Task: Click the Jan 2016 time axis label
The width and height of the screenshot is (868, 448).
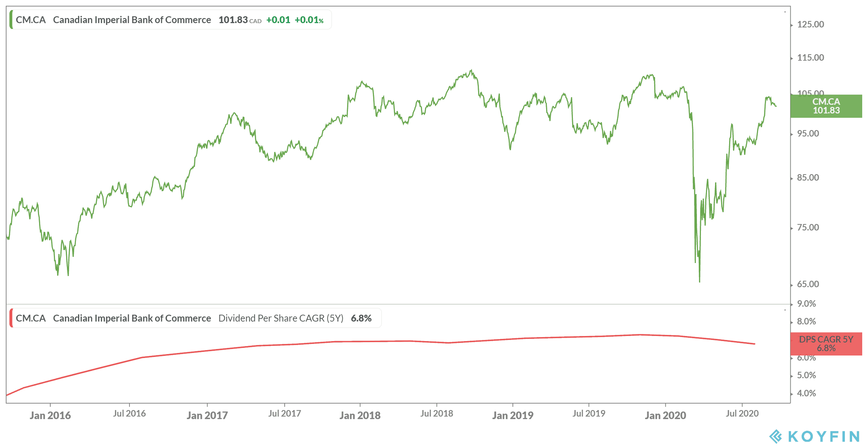Action: [x=50, y=415]
